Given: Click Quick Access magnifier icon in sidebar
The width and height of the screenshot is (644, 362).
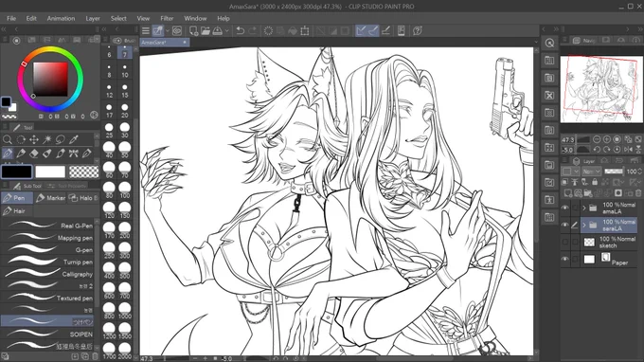Looking at the screenshot, I should [x=549, y=43].
